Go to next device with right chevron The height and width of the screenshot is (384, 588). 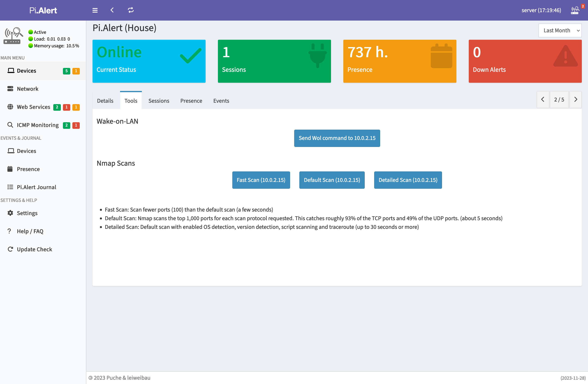tap(576, 99)
